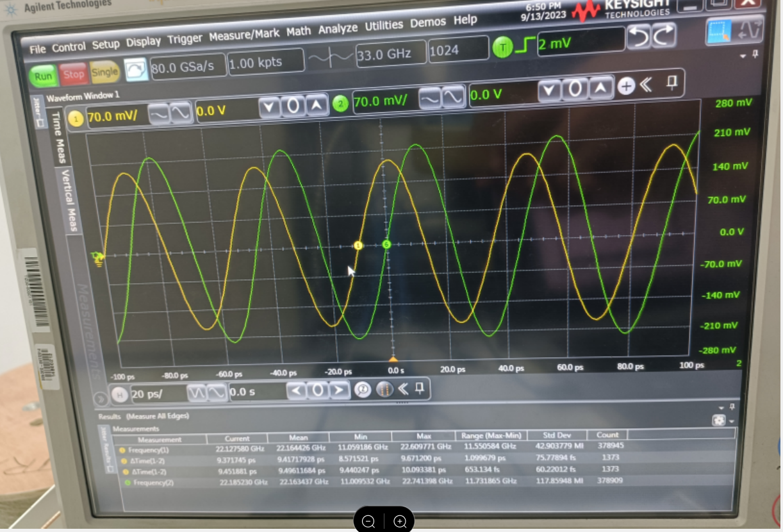The height and width of the screenshot is (532, 783).
Task: Toggle the green trigger T indicator
Action: click(502, 47)
